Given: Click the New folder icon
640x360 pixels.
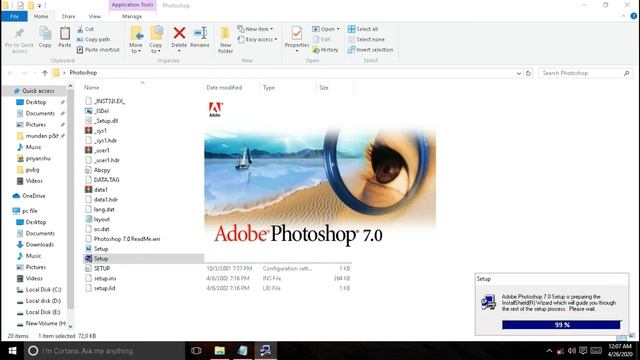Looking at the screenshot, I should 225,33.
